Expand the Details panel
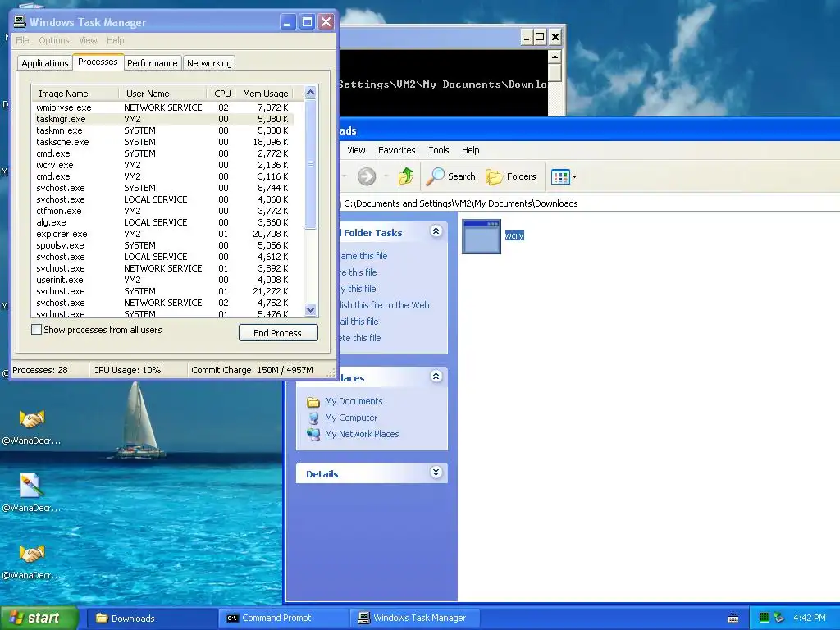This screenshot has width=840, height=630. (436, 472)
